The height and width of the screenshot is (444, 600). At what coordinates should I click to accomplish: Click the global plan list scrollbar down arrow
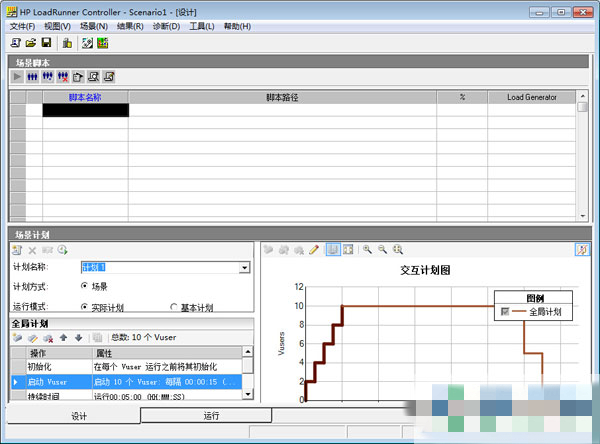(248, 394)
